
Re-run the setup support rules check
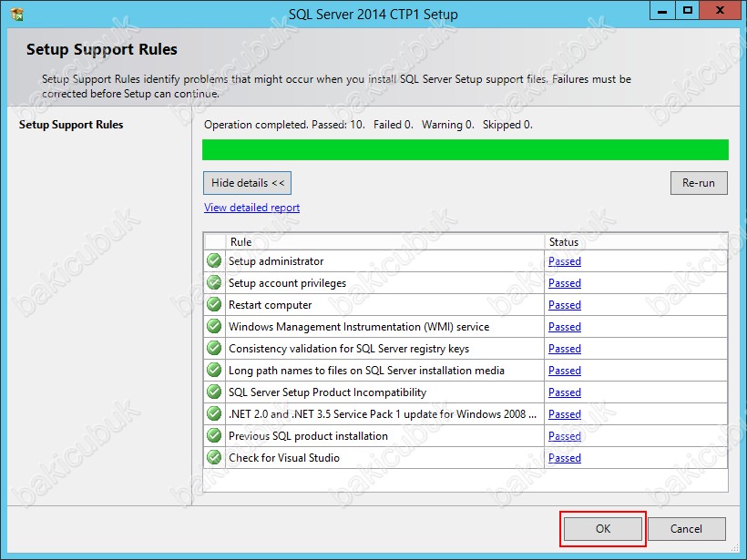698,182
